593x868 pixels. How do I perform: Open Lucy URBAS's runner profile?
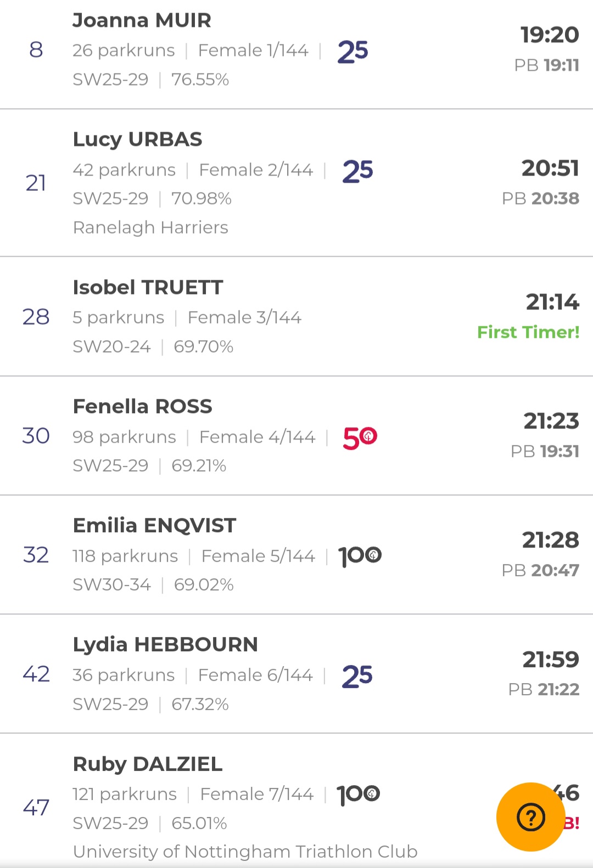point(137,139)
